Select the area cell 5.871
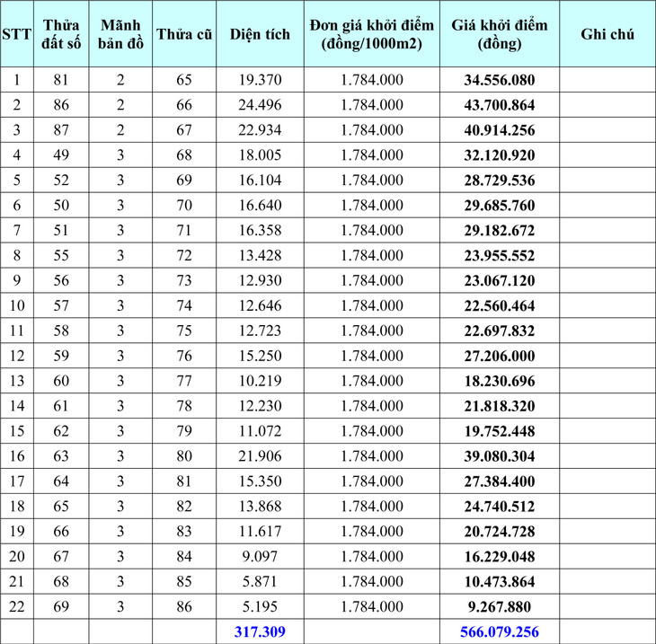This screenshot has height=644, width=656. [x=260, y=581]
